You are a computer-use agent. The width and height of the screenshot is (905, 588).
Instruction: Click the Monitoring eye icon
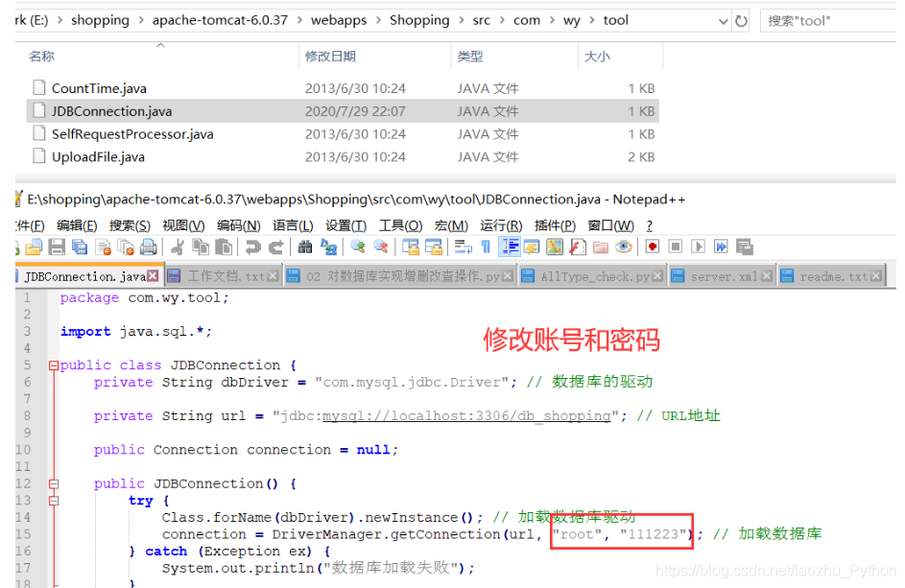[x=624, y=247]
